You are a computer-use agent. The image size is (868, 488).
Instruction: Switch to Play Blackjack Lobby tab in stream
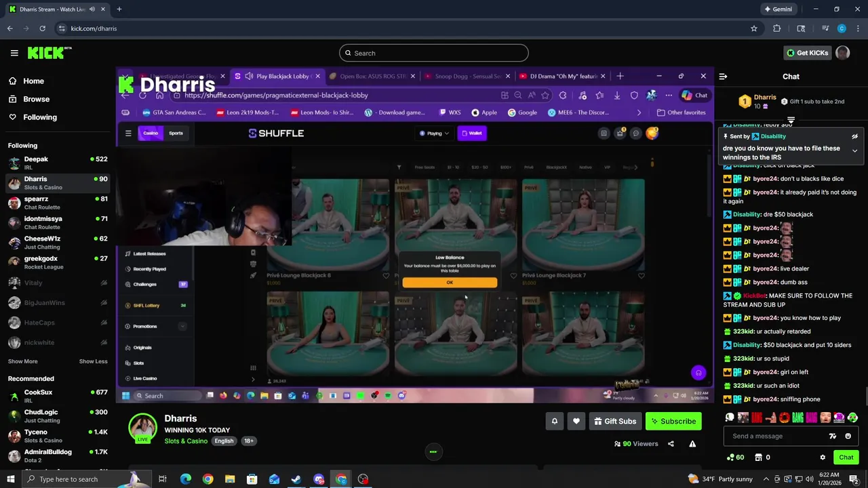click(x=278, y=77)
